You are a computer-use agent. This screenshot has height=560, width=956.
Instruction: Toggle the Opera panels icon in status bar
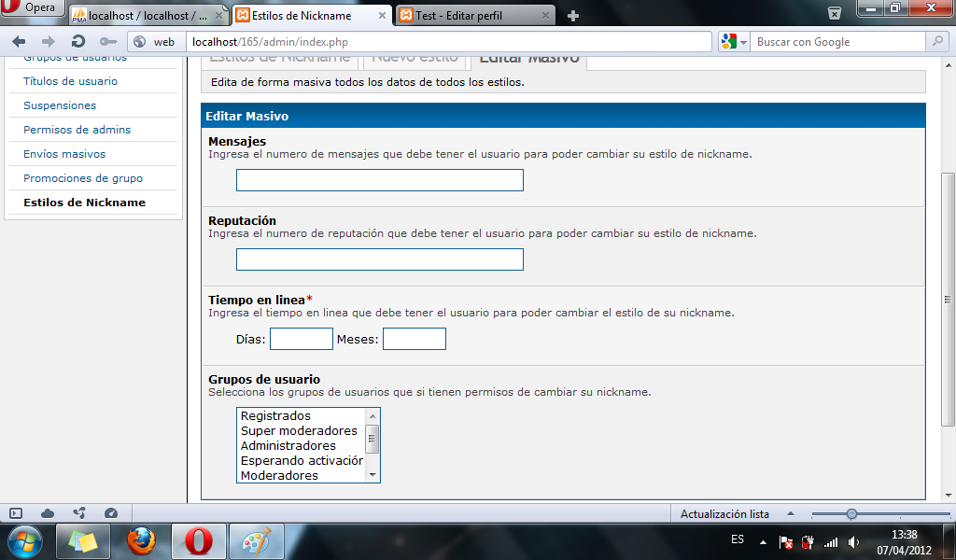(16, 513)
